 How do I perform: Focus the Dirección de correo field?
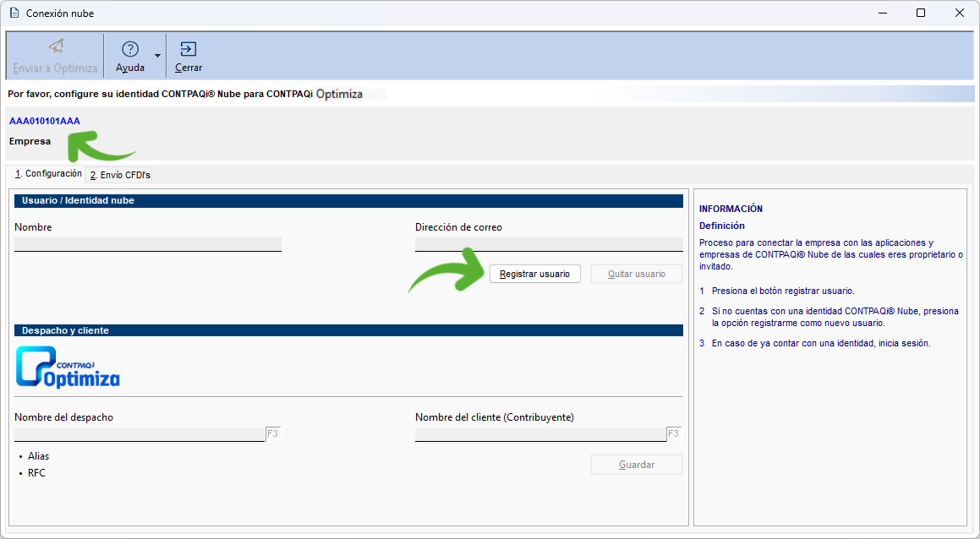[549, 244]
